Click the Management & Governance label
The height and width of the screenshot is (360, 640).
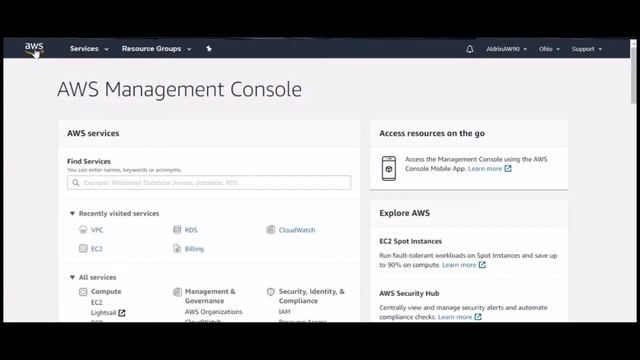pyautogui.click(x=210, y=296)
